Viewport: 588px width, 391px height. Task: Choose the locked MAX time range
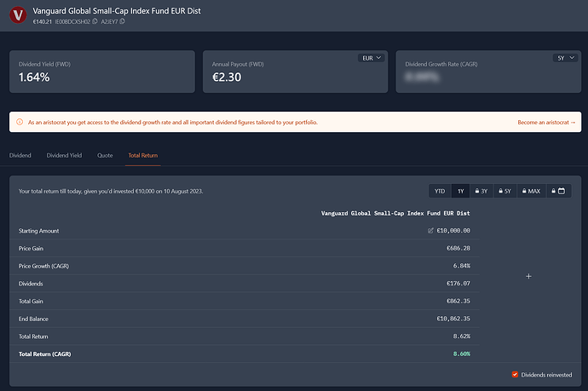pyautogui.click(x=532, y=191)
